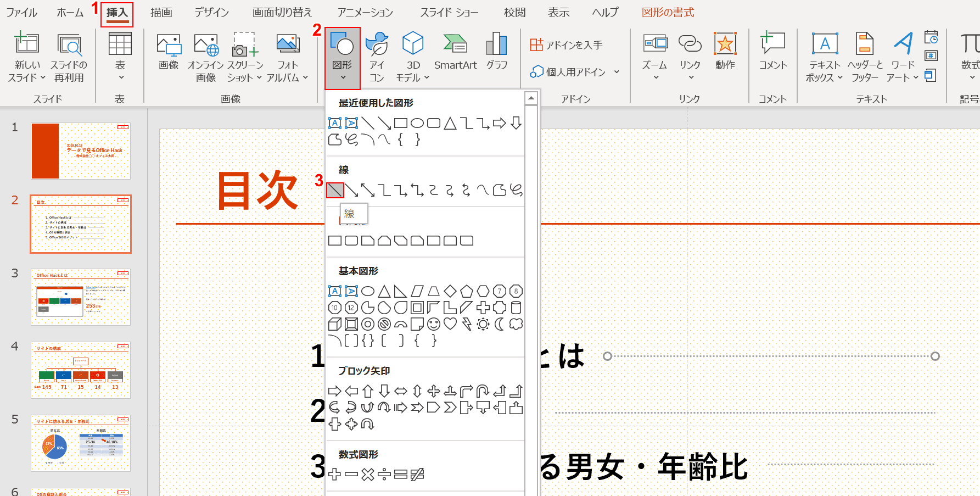
Task: Select the smiley face basic shape
Action: click(434, 324)
